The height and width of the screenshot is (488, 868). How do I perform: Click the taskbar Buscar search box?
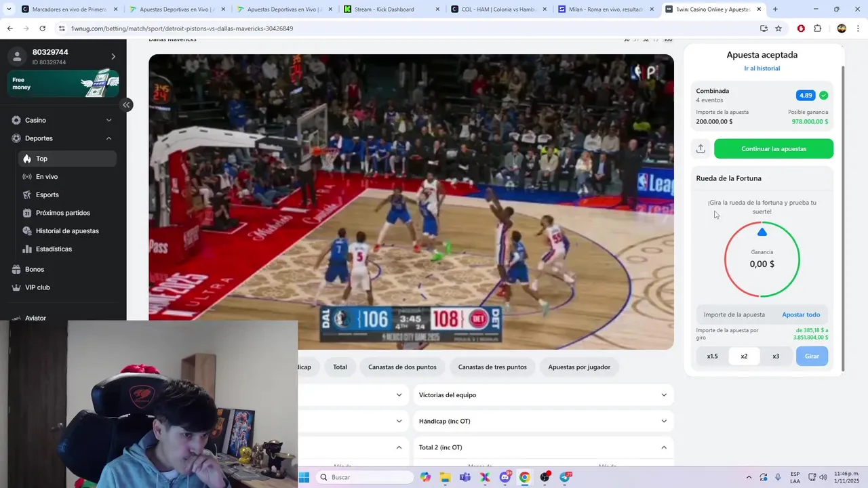coord(365,477)
